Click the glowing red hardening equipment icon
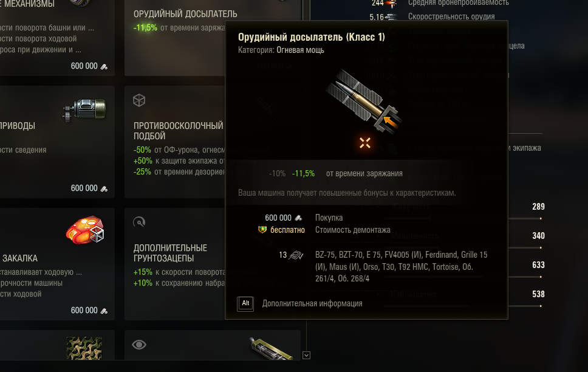The height and width of the screenshot is (372, 588). click(85, 230)
